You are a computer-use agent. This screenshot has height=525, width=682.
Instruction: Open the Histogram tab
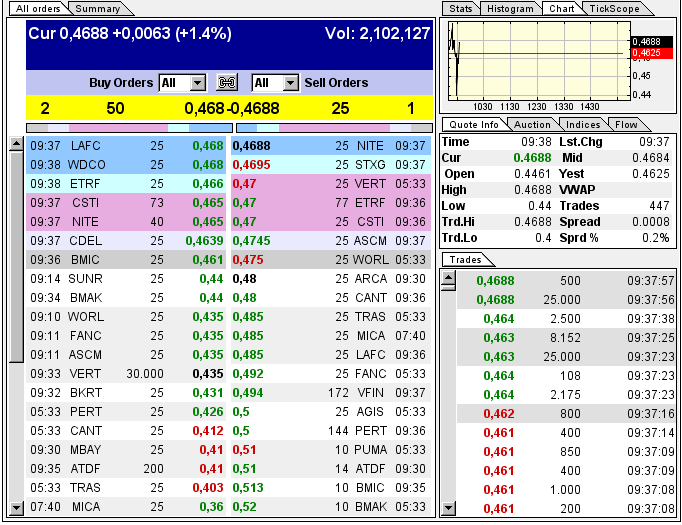click(x=510, y=9)
